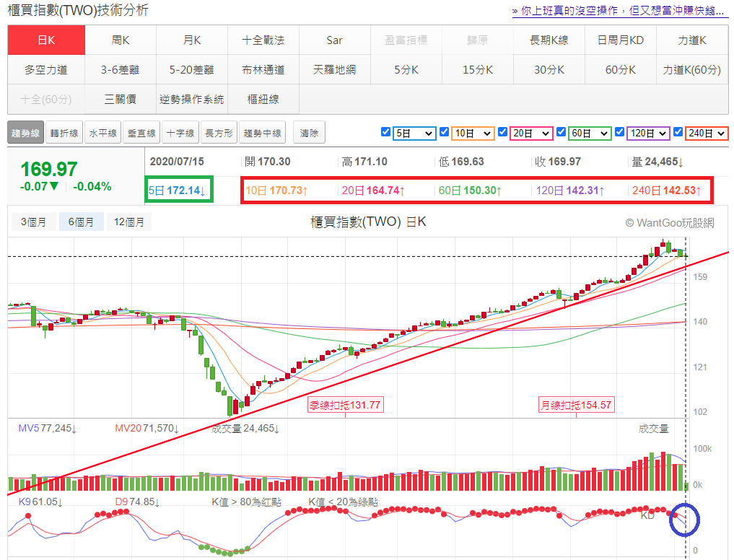This screenshot has width=734, height=560.
Task: Switch to 5分K chart
Action: pos(406,70)
